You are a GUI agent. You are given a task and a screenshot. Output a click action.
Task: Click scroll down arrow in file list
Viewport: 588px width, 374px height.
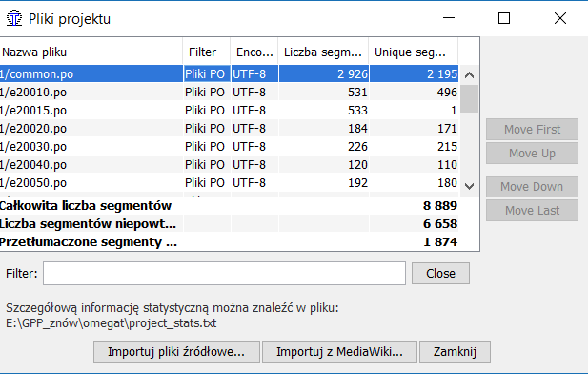click(x=469, y=186)
